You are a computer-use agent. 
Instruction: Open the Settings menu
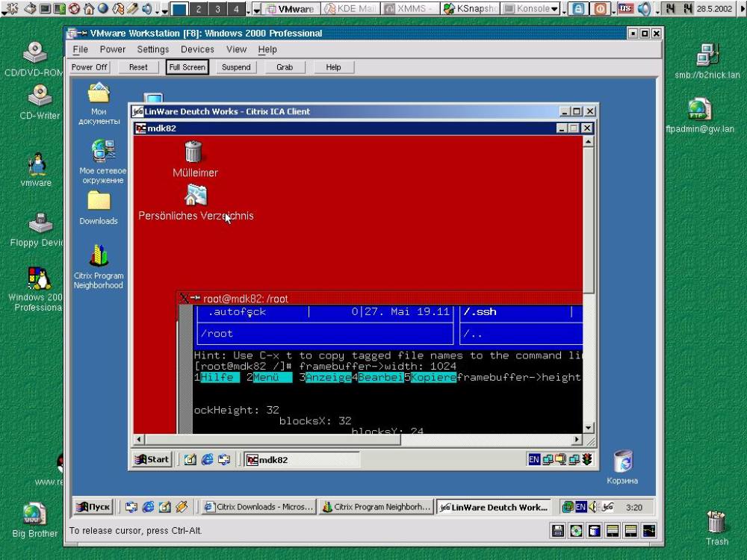[x=153, y=49]
